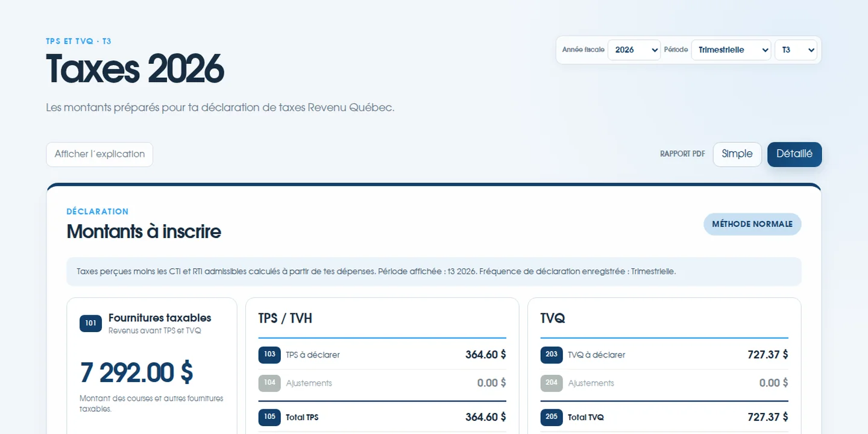Click the TPS à déclarer 364.60 $ value

click(485, 355)
